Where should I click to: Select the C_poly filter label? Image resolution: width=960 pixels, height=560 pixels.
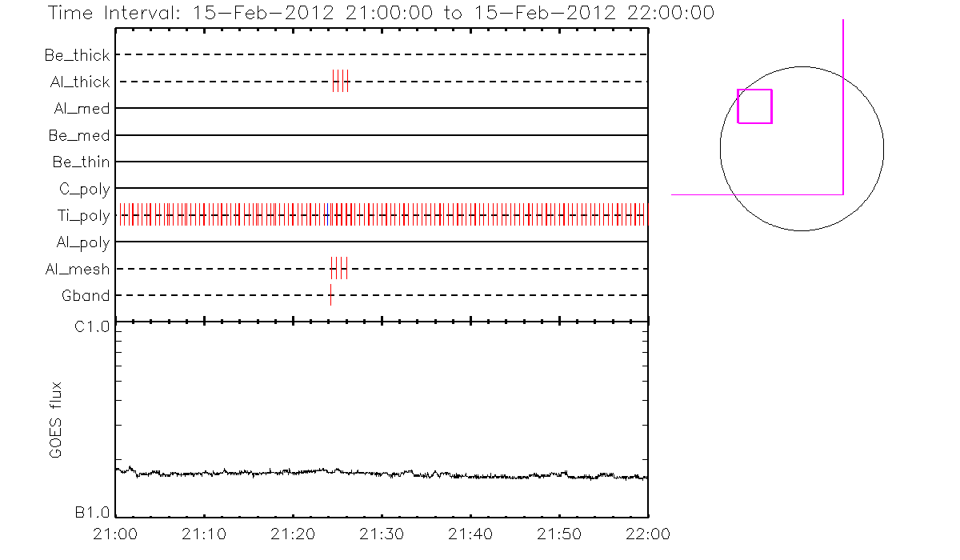tap(85, 189)
